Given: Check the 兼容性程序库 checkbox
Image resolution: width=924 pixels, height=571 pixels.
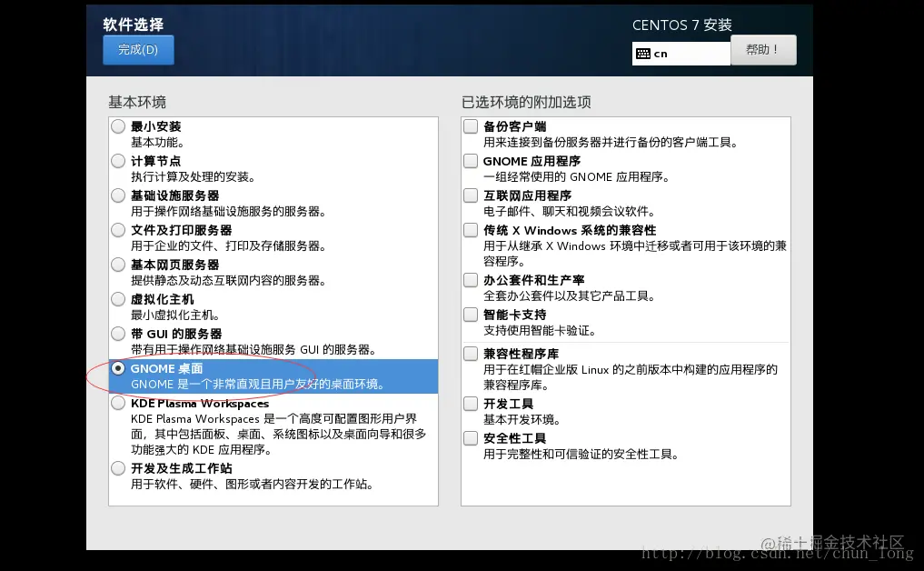Looking at the screenshot, I should pos(471,354).
